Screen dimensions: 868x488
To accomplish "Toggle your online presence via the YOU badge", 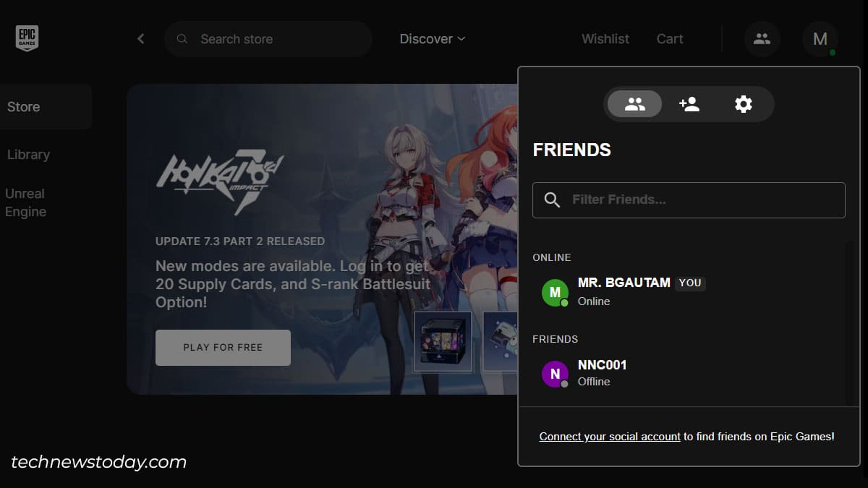I will (689, 283).
